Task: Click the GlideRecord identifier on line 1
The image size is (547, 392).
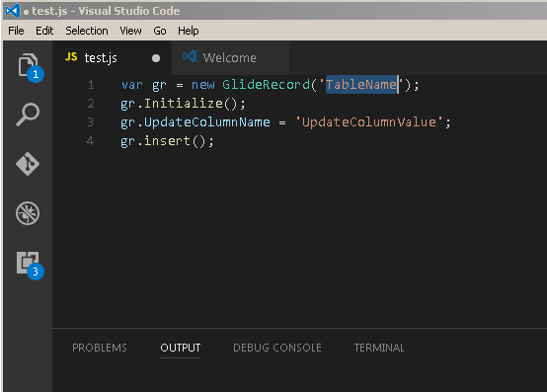Action: (x=266, y=84)
